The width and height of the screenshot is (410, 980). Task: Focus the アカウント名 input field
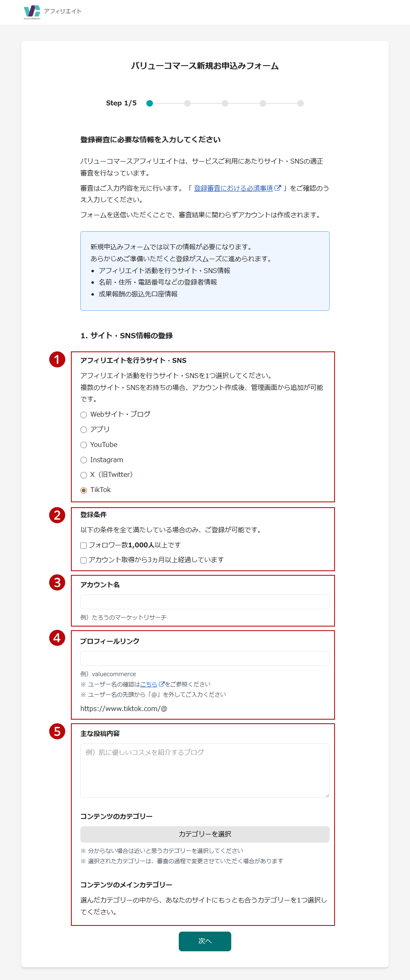[205, 602]
